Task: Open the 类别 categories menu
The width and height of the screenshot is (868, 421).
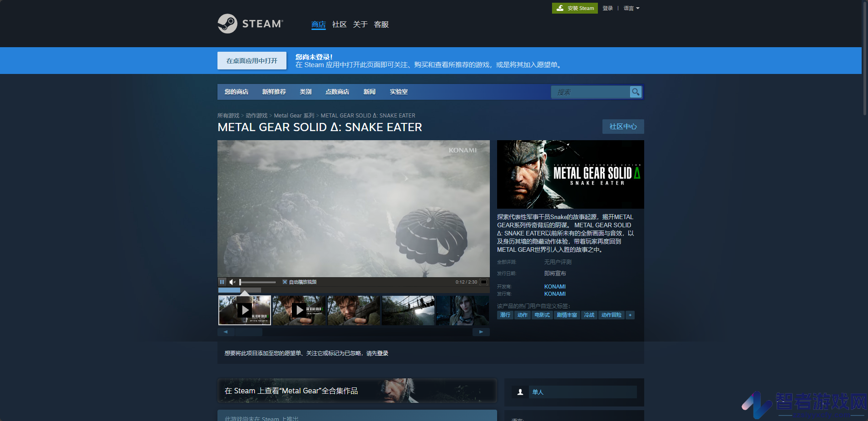Action: (306, 92)
